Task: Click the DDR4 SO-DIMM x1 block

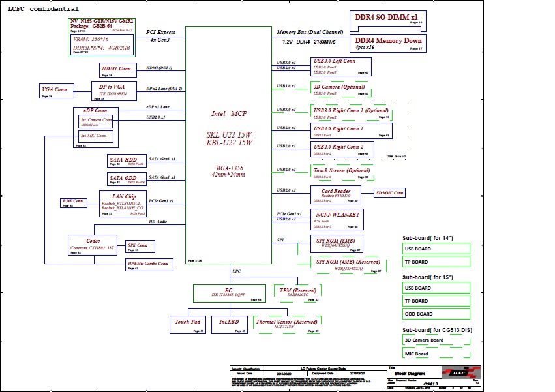Action: pos(387,18)
